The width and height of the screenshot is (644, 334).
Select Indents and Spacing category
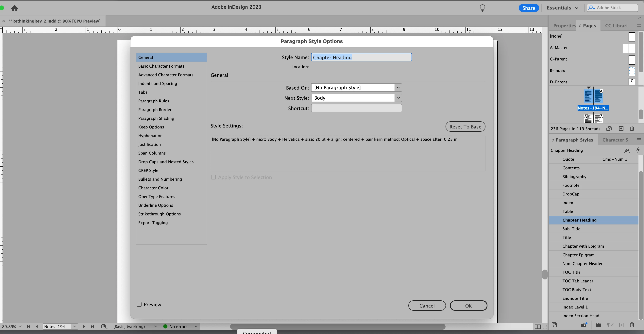[x=158, y=83]
